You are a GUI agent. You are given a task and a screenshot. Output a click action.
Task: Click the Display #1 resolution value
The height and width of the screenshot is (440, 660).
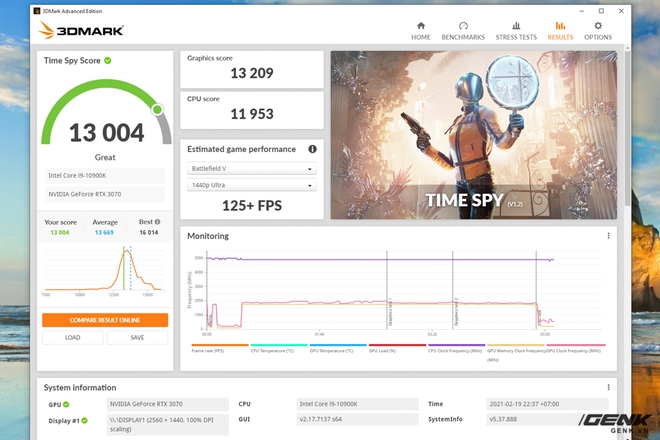168,424
